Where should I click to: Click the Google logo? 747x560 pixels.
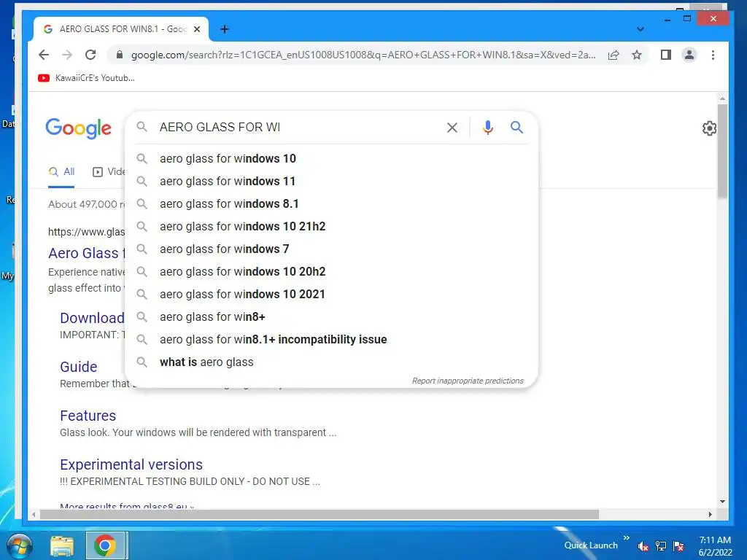point(78,128)
